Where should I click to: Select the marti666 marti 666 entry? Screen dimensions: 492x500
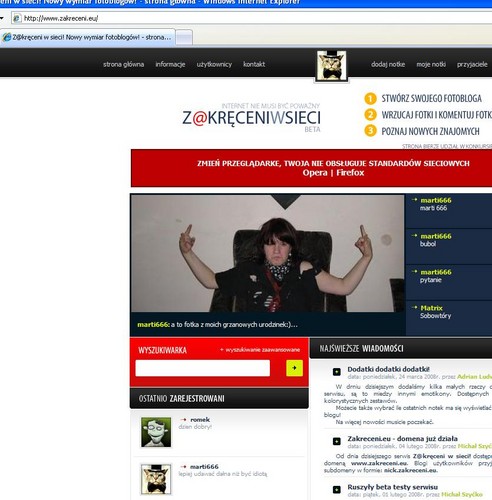(449, 211)
